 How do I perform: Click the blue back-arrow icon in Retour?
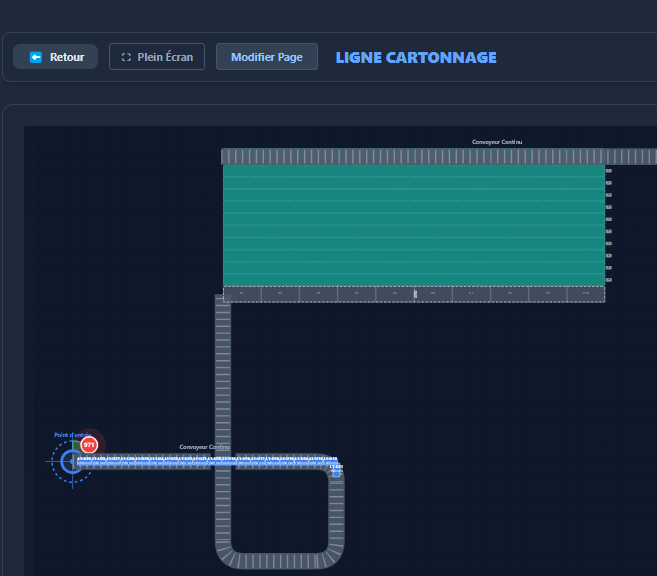[36, 57]
